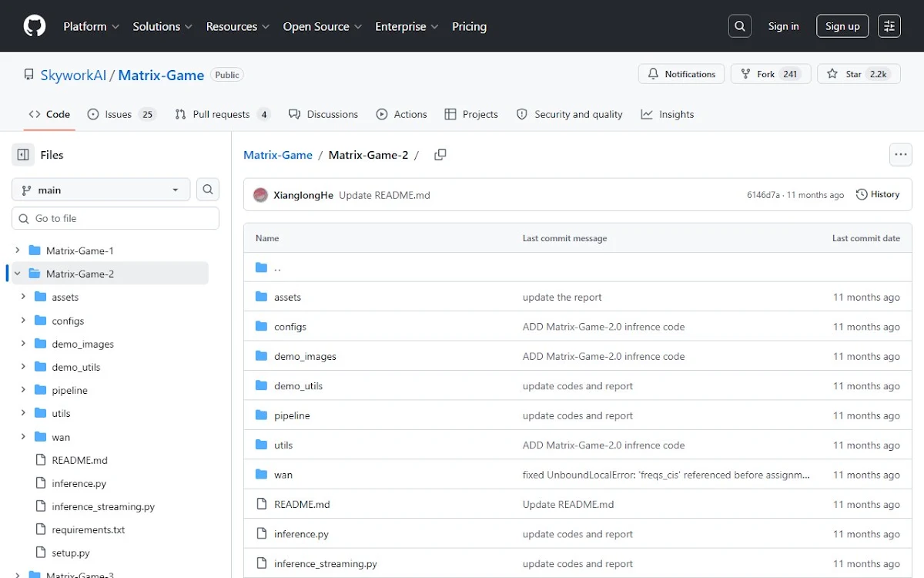Click utils folder icon in file table
This screenshot has width=924, height=578.
tap(261, 445)
